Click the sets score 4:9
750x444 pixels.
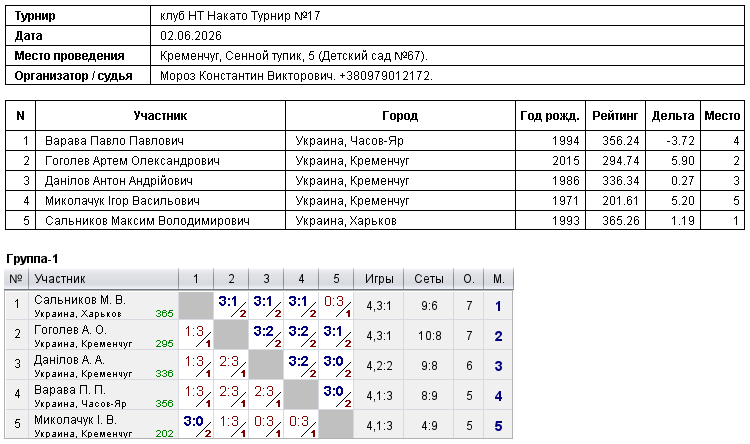[429, 426]
